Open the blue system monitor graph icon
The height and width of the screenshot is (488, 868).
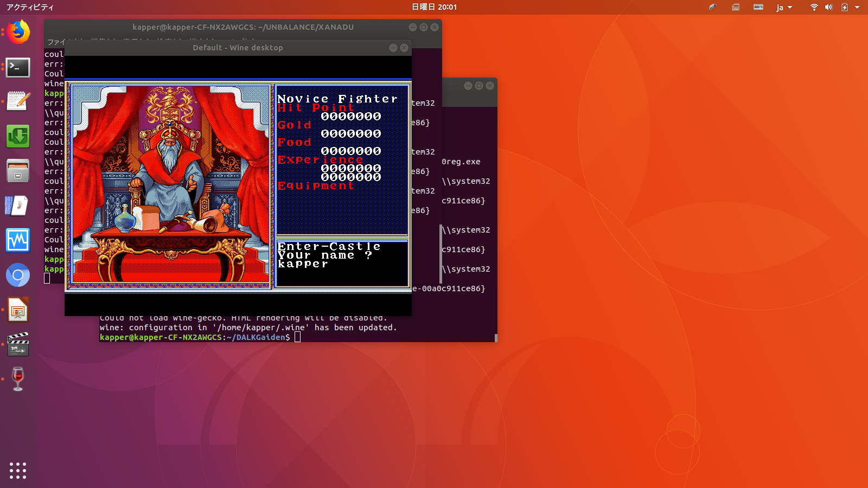coord(18,240)
